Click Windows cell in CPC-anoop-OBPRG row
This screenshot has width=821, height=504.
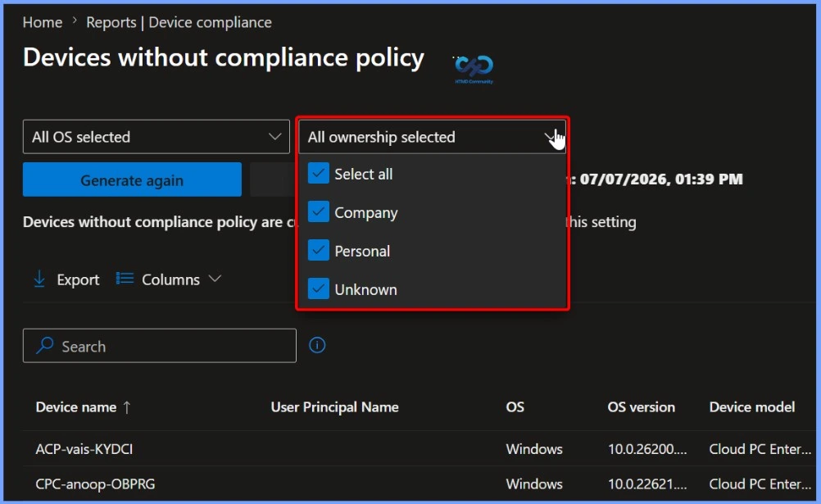click(x=534, y=484)
